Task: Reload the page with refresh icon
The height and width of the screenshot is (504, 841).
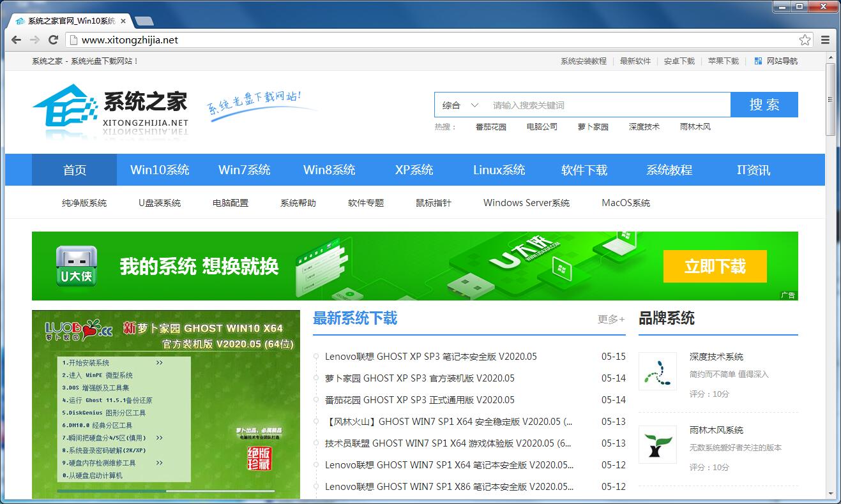Action: coord(54,40)
